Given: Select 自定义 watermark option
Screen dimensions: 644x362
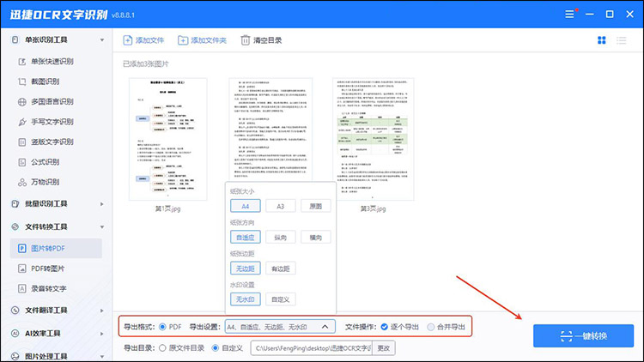Looking at the screenshot, I should [x=281, y=299].
